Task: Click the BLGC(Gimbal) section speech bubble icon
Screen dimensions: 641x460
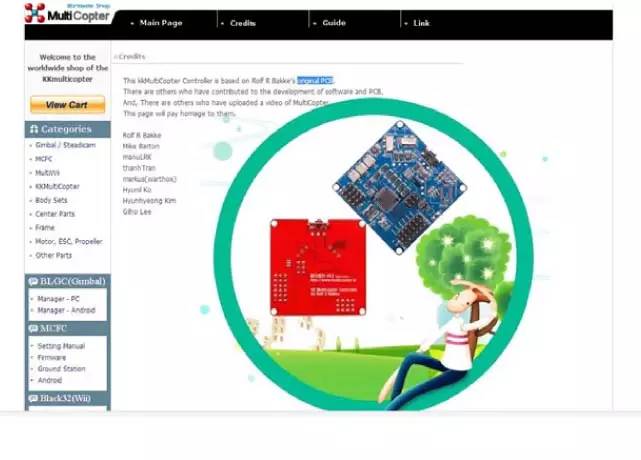Action: pos(33,281)
